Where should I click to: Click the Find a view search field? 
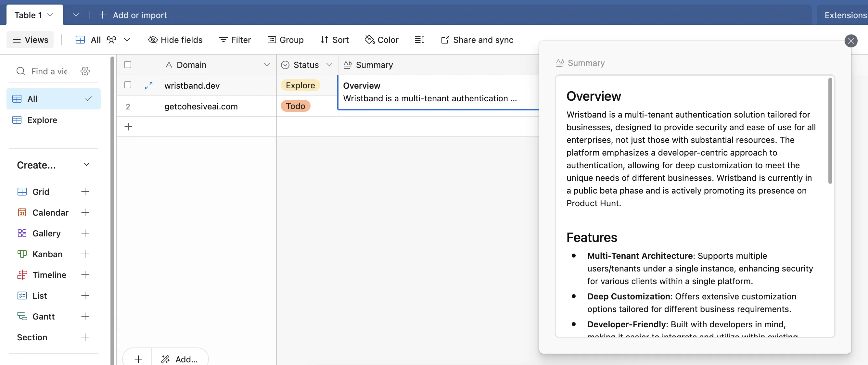49,71
